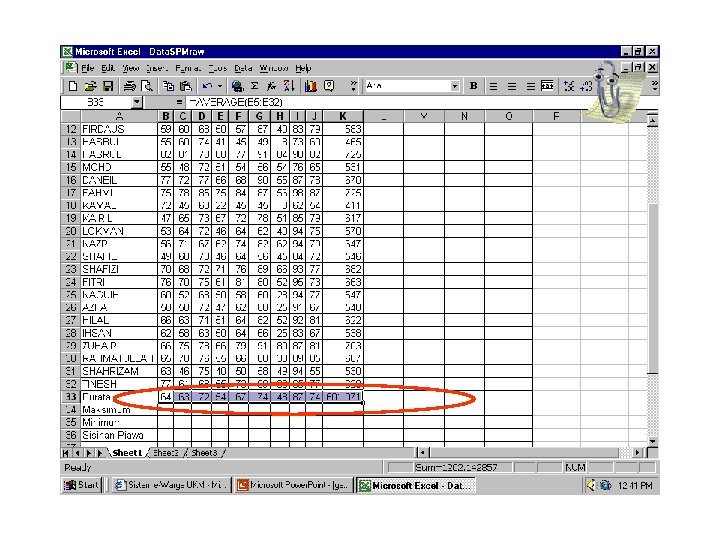Image resolution: width=720 pixels, height=540 pixels.
Task: Switch to Sheet3 tab
Action: click(204, 453)
